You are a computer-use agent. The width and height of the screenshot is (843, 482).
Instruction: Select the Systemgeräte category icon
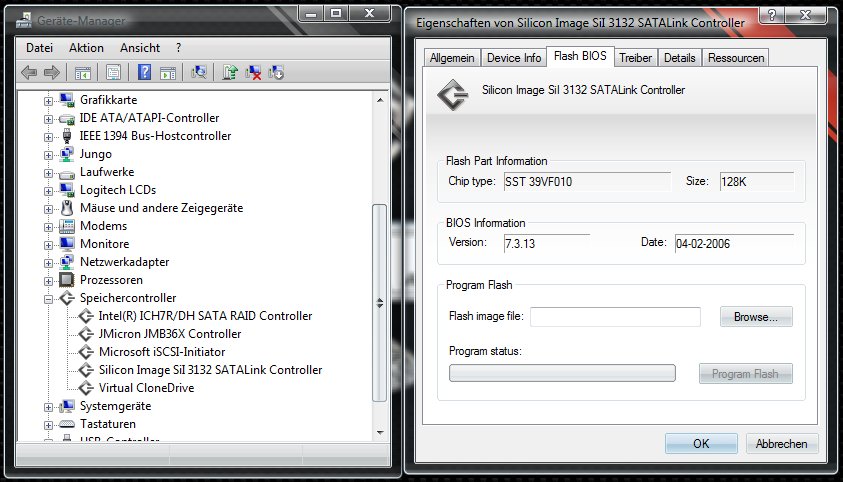click(67, 406)
